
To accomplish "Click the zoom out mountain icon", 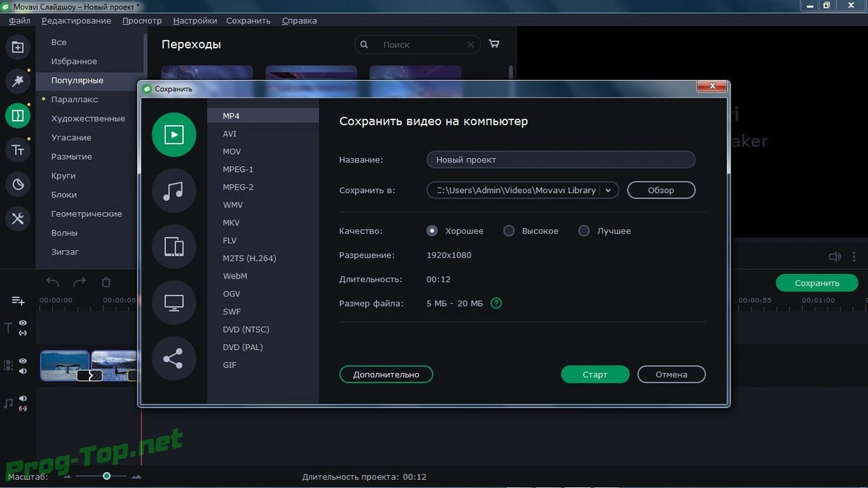I will [68, 476].
